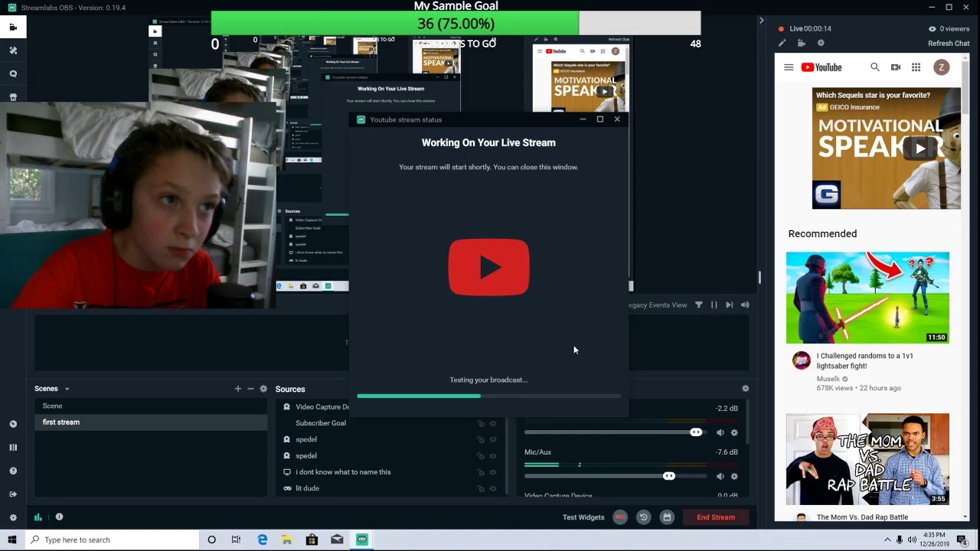980x551 pixels.
Task: Hide the lit dude source
Action: click(x=493, y=488)
